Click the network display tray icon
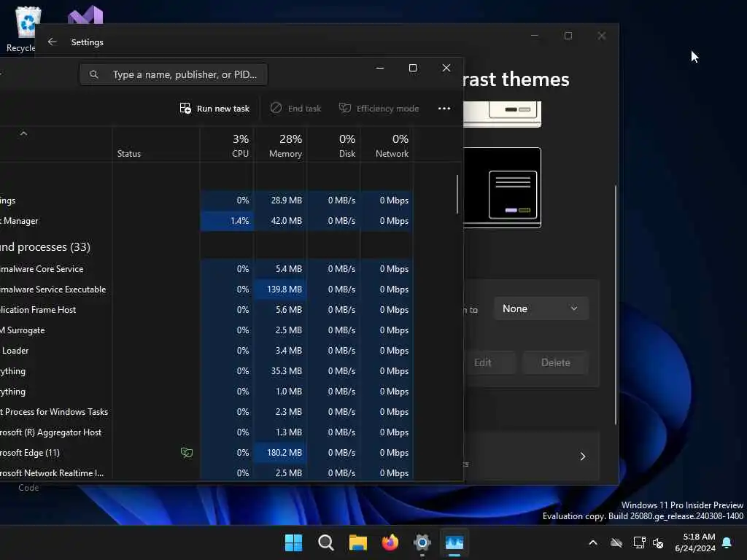747x560 pixels. coord(639,542)
